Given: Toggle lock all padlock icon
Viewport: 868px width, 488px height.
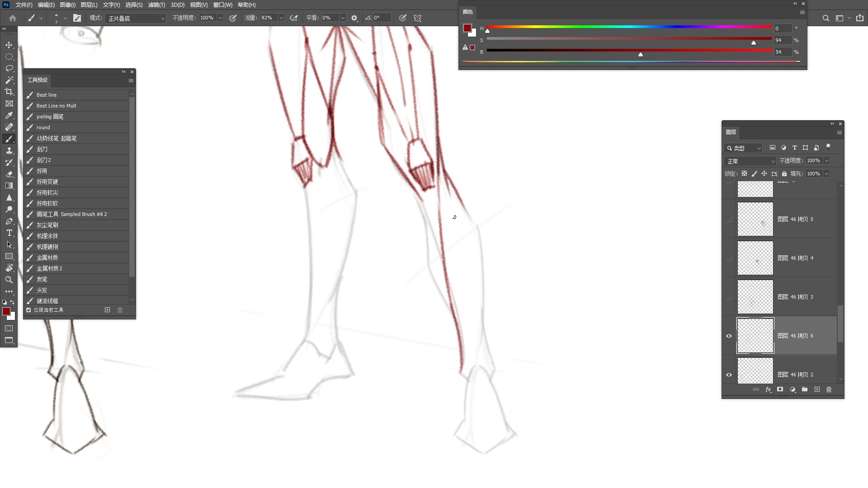Looking at the screenshot, I should click(784, 174).
